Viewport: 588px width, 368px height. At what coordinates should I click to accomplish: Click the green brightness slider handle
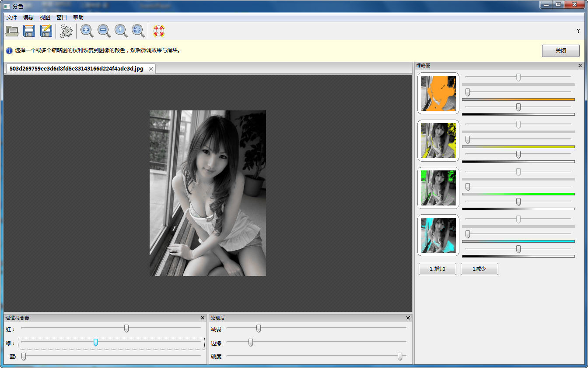(518, 202)
